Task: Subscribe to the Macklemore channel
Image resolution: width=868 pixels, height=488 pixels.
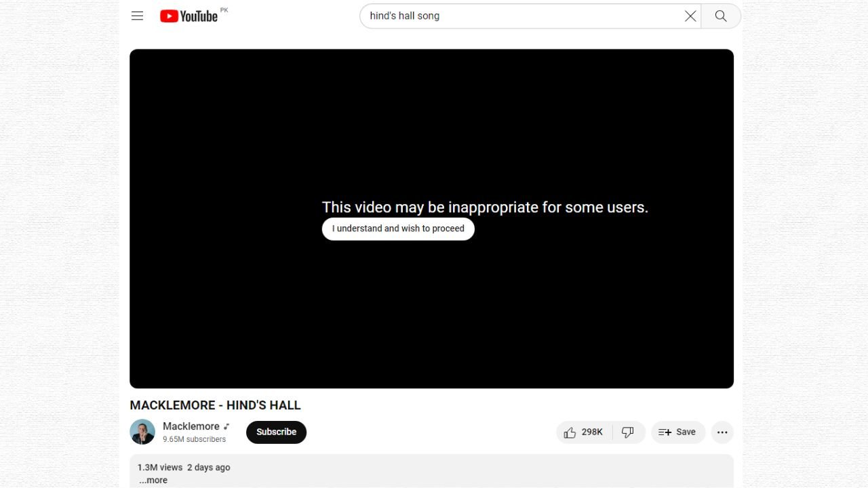Action: 276,432
